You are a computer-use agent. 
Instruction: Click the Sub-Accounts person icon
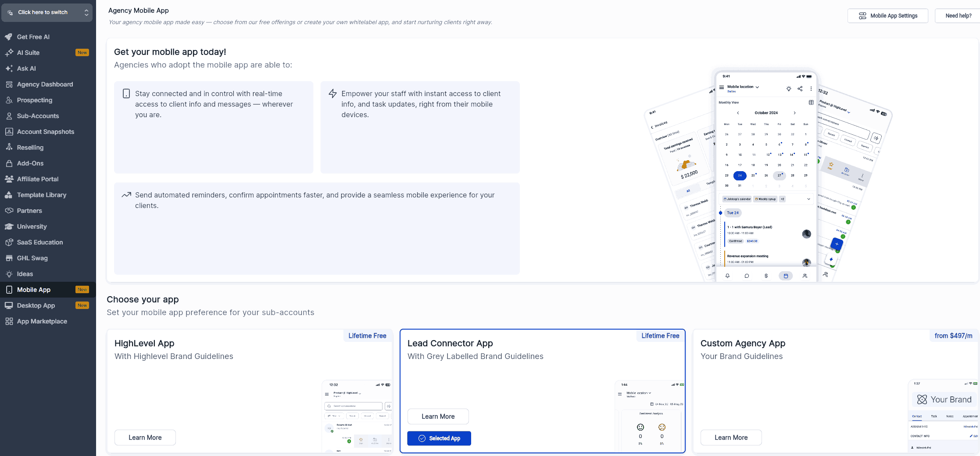click(9, 116)
